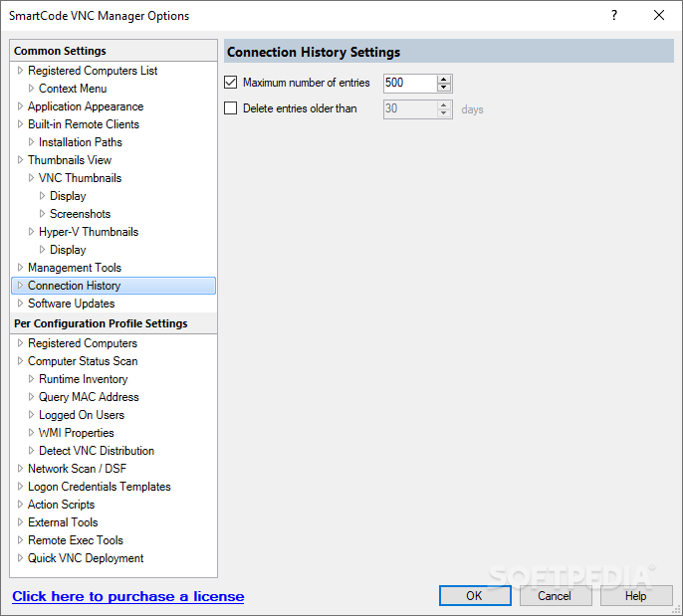683x616 pixels.
Task: Select Registered Computers List item
Action: coord(93,71)
